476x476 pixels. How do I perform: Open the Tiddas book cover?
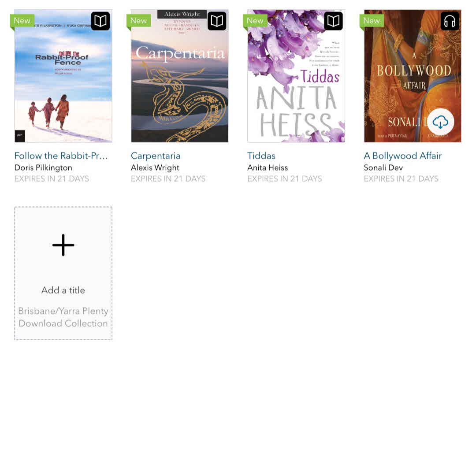(x=296, y=76)
